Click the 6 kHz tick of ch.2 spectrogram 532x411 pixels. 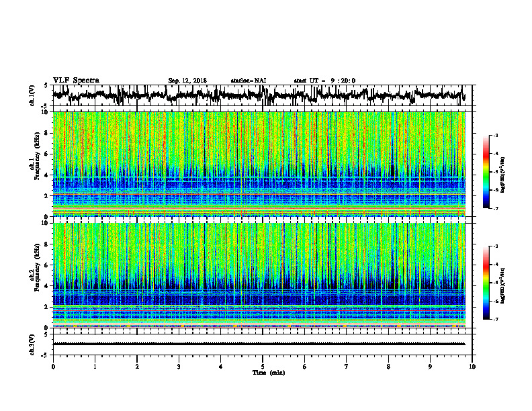(x=47, y=265)
